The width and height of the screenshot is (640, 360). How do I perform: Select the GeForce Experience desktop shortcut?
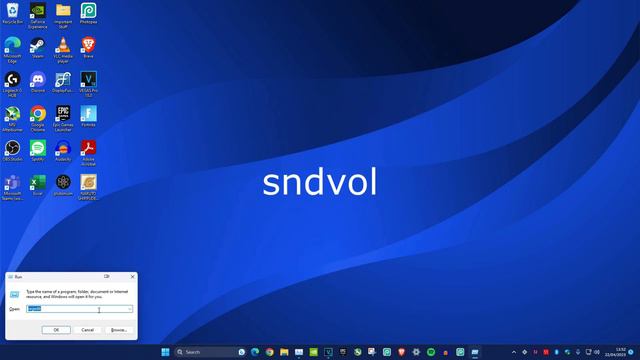pos(38,16)
